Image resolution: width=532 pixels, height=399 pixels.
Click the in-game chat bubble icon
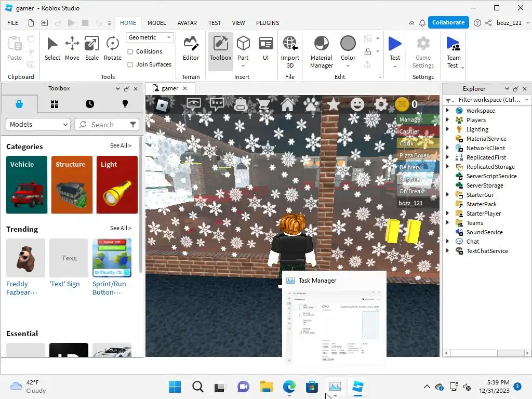click(217, 104)
